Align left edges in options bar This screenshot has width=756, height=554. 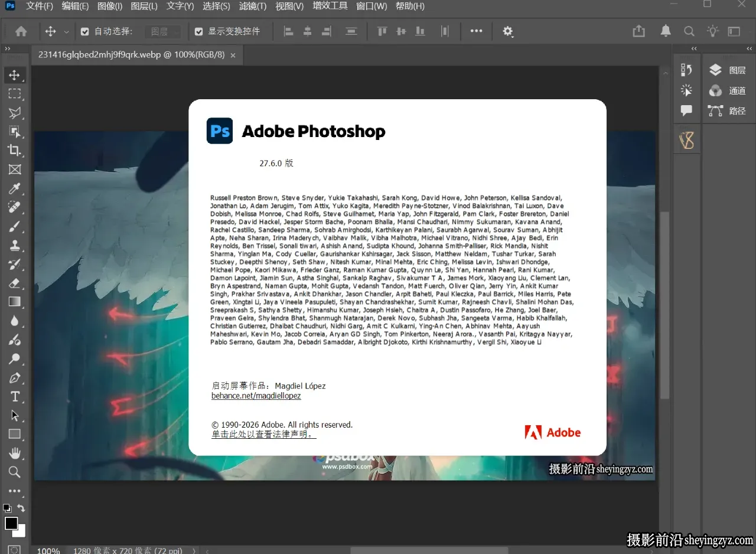(289, 31)
